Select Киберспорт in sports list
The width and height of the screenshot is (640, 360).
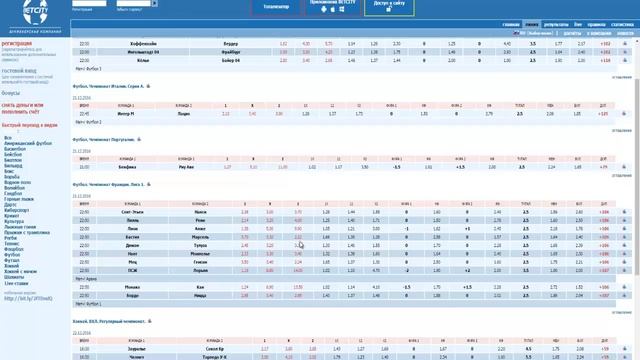[17, 210]
